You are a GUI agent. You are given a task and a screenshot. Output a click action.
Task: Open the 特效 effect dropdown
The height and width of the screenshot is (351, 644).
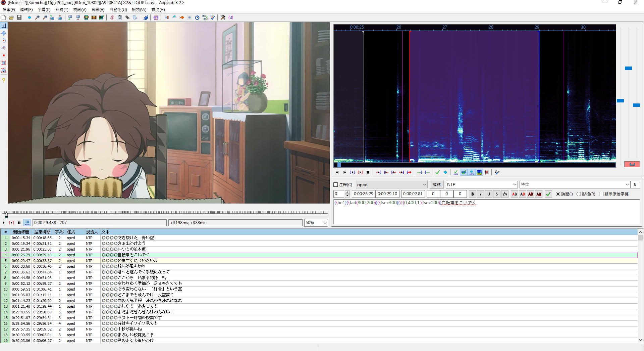575,184
